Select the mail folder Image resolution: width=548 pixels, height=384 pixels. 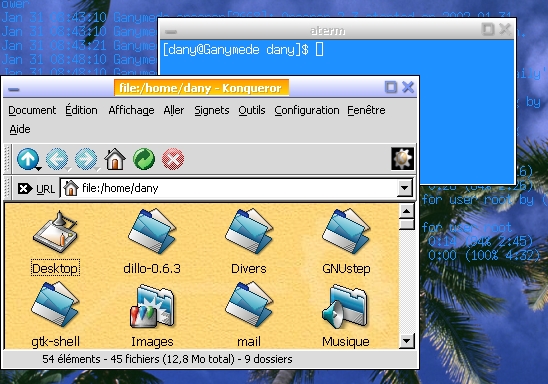pos(248,305)
